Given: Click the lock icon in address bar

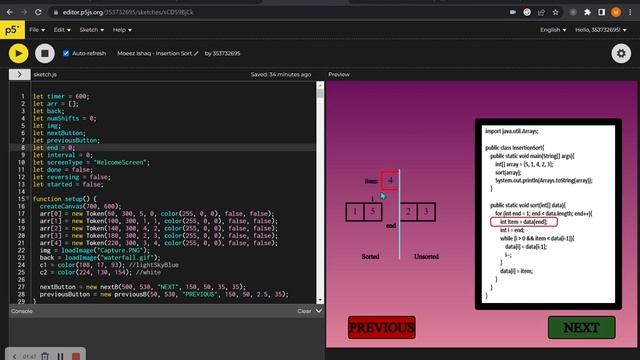Looking at the screenshot, I should 56,12.
